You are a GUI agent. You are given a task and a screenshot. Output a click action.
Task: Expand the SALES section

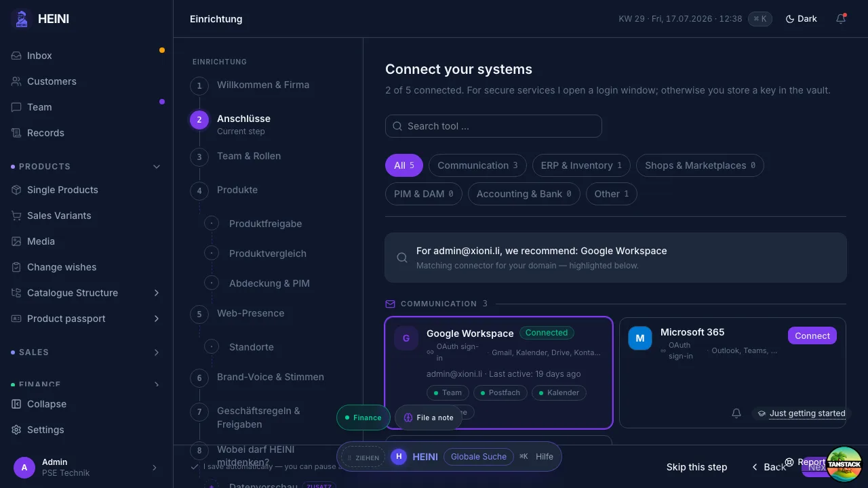(157, 352)
